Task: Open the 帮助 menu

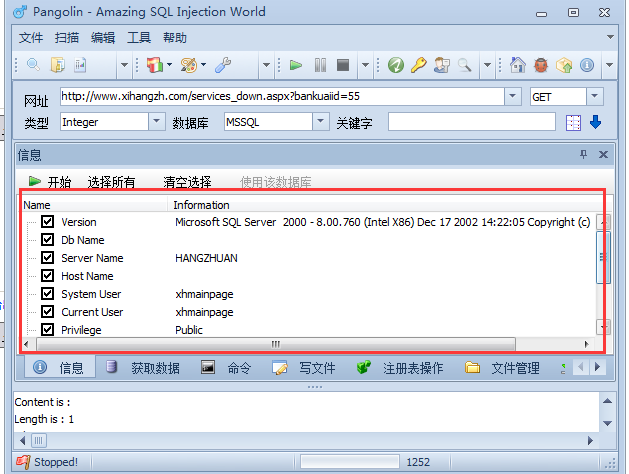Action: coord(174,38)
